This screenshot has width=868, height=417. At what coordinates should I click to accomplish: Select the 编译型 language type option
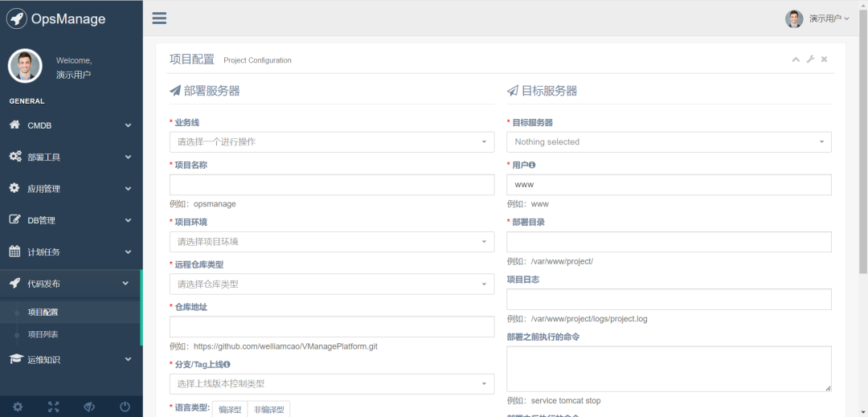point(230,409)
